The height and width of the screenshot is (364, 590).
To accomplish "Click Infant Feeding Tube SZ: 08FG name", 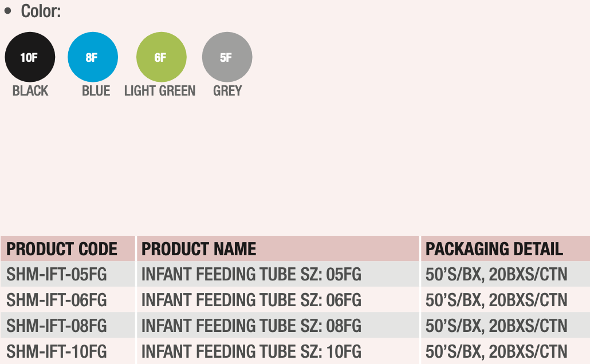I will coord(251,326).
